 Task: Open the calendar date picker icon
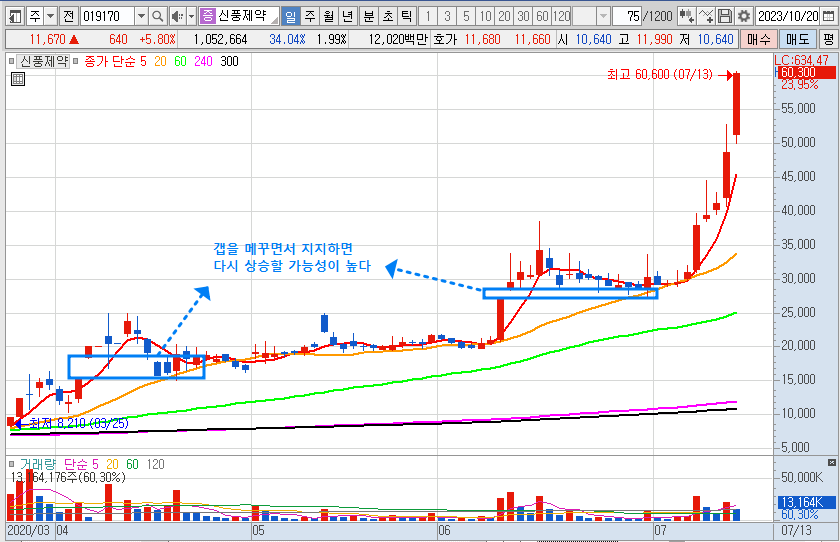pos(828,16)
